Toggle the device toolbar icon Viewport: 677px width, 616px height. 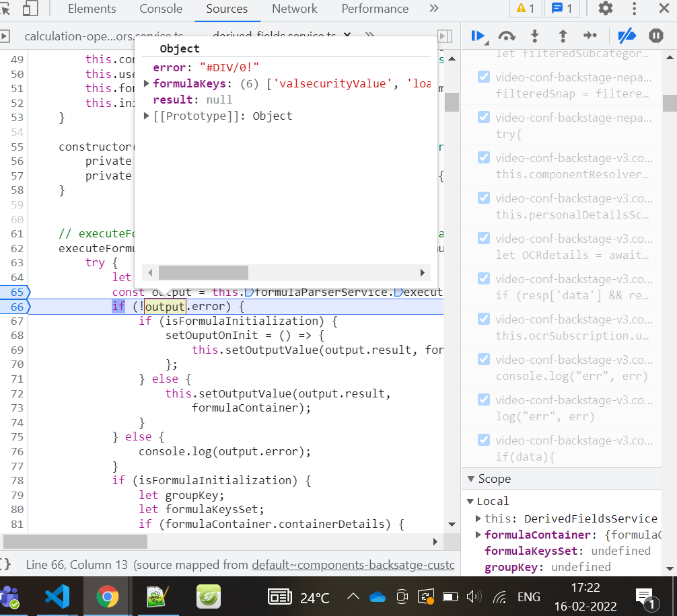[x=30, y=8]
